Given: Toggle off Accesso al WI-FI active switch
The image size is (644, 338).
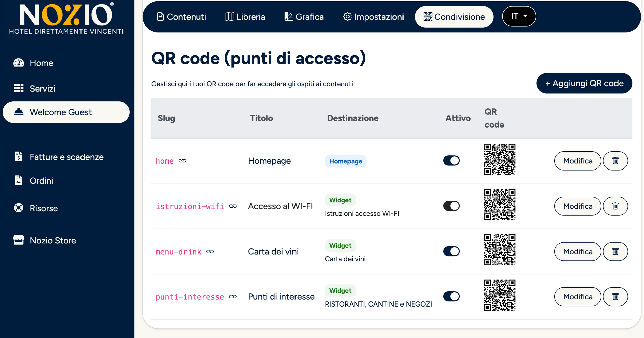Looking at the screenshot, I should click(451, 206).
